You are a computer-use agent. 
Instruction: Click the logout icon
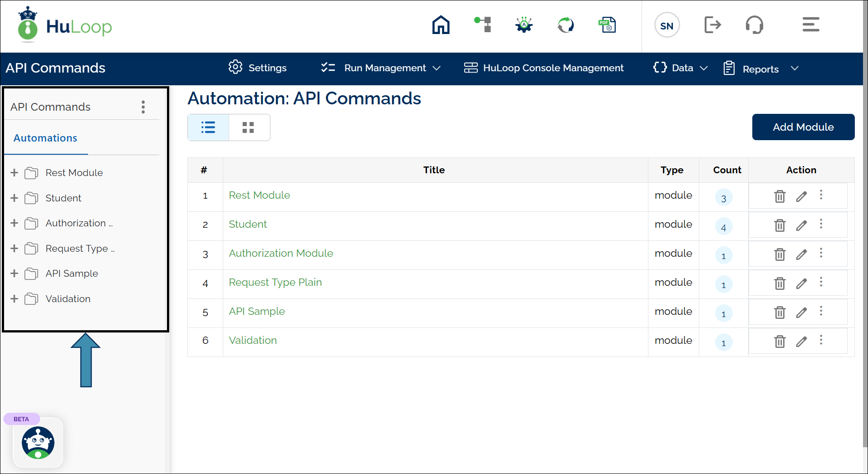pyautogui.click(x=712, y=25)
